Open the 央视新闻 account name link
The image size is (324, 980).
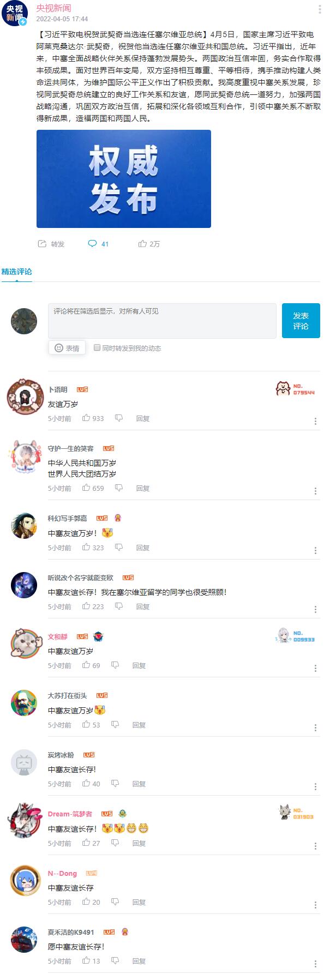point(53,8)
